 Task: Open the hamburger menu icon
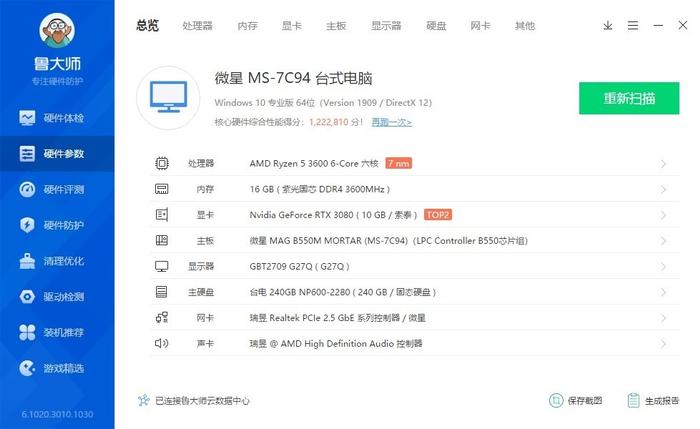coord(633,25)
